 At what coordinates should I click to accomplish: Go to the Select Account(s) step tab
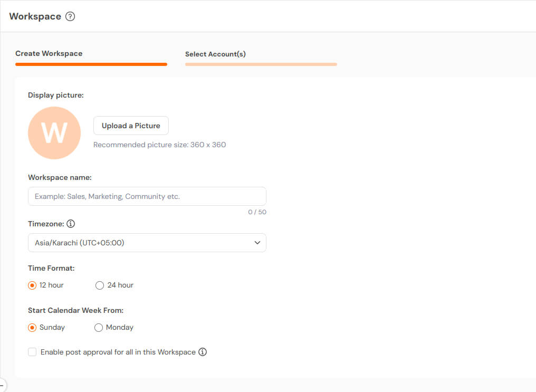(x=215, y=54)
